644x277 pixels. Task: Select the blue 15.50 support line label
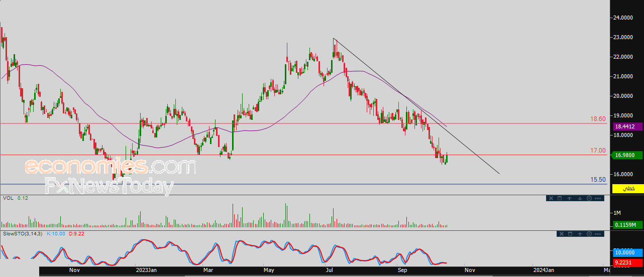[598, 180]
